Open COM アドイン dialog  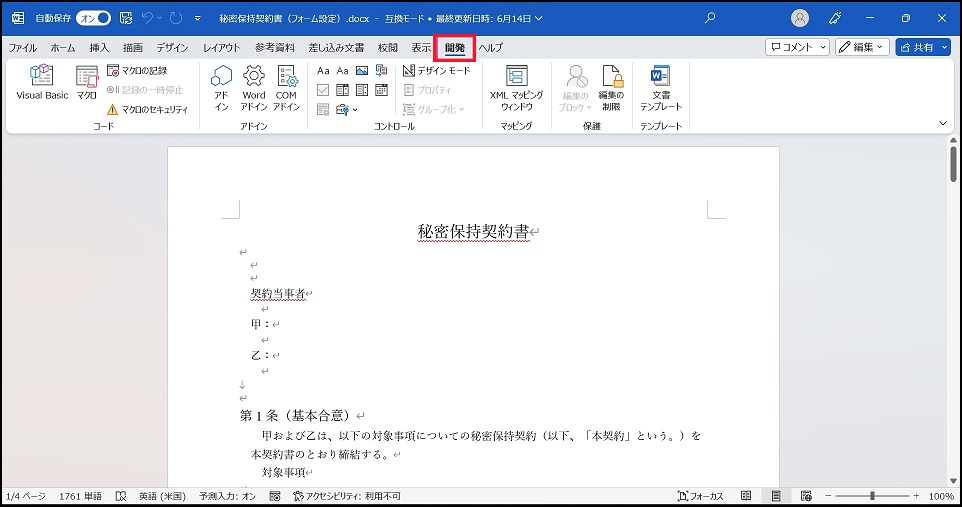click(x=286, y=88)
